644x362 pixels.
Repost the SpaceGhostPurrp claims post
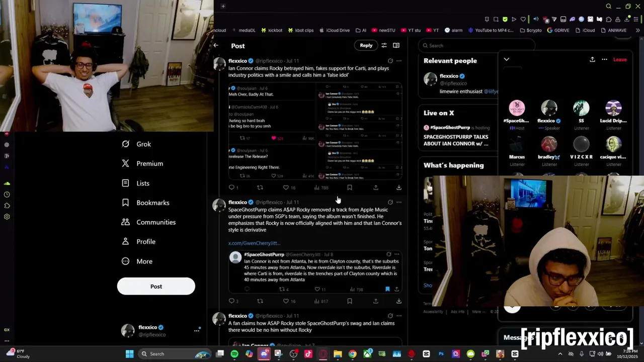coord(260,301)
